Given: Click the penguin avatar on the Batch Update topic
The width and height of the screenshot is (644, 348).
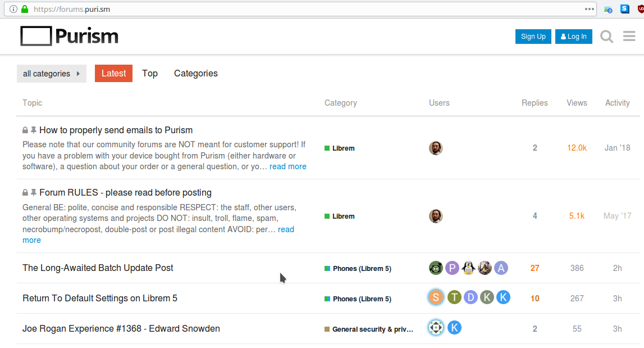Looking at the screenshot, I should point(468,268).
